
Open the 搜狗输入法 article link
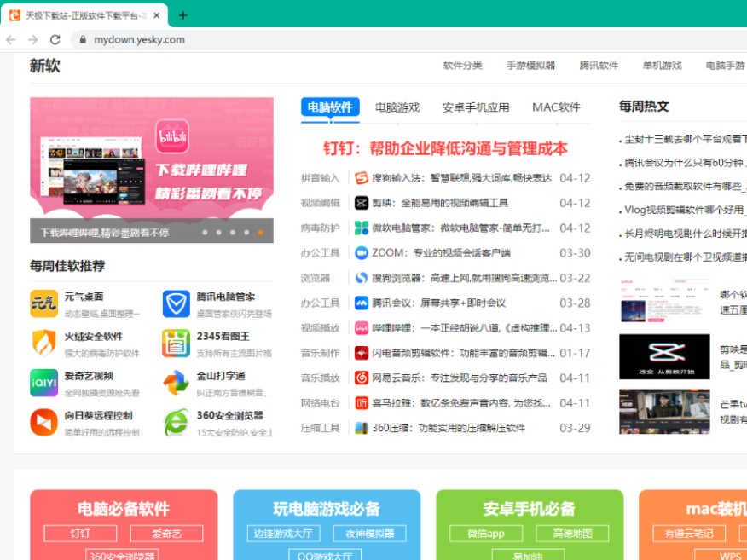(462, 178)
